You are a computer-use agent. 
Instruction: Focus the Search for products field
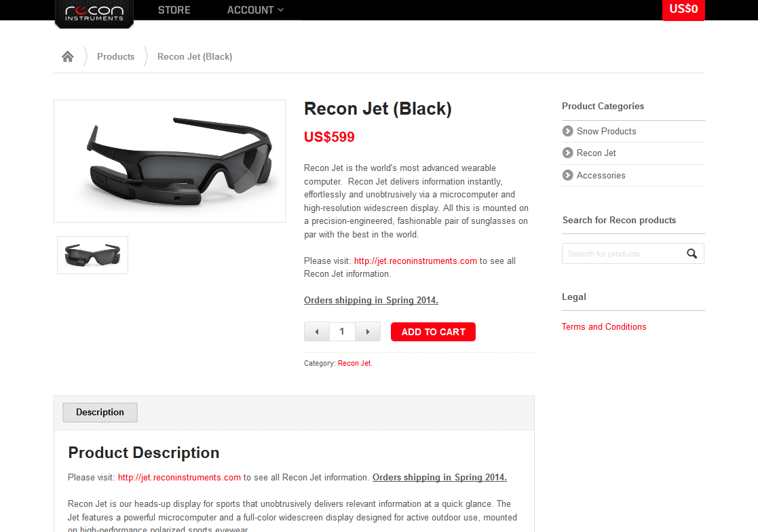coord(624,254)
